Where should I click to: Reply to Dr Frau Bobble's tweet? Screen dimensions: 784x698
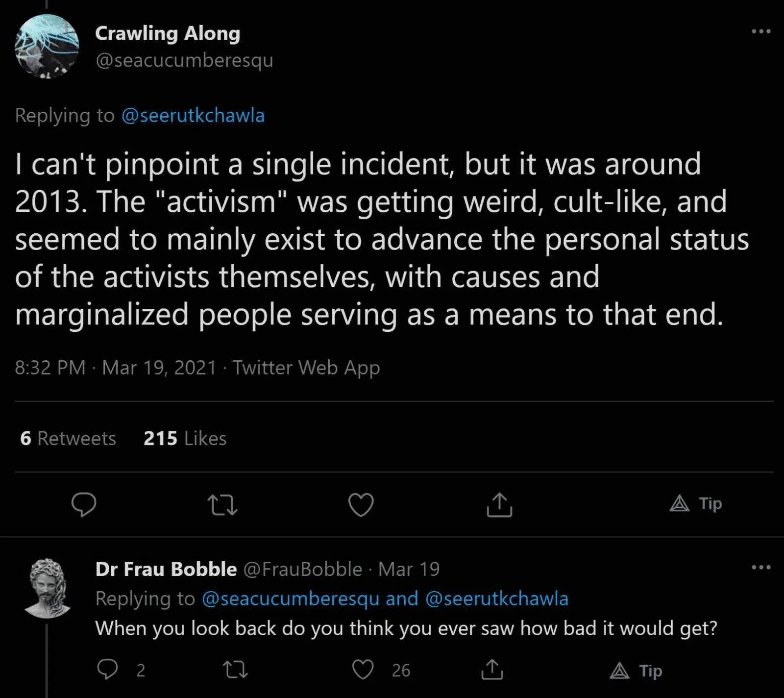pos(107,670)
